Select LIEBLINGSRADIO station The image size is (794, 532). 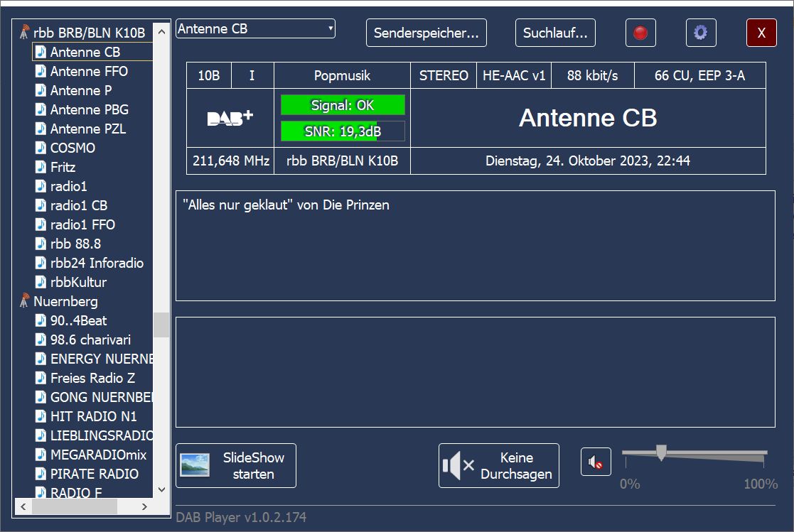[102, 435]
